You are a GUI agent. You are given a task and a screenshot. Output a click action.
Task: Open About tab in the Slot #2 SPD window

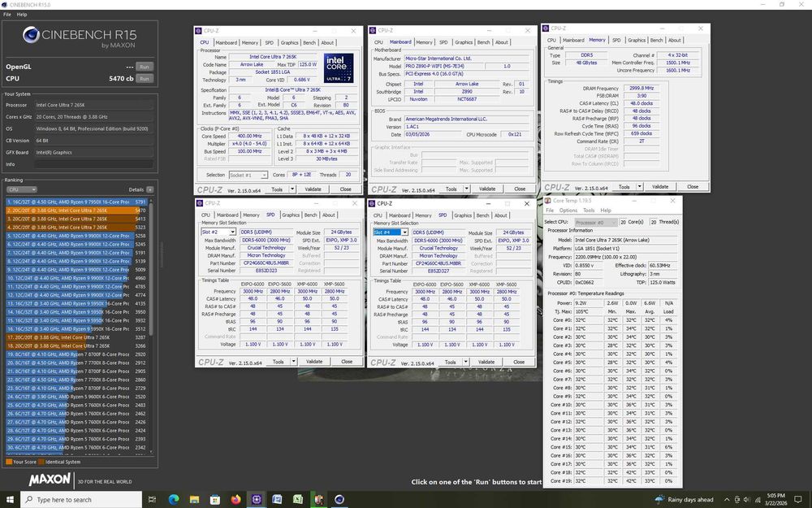[x=328, y=215]
